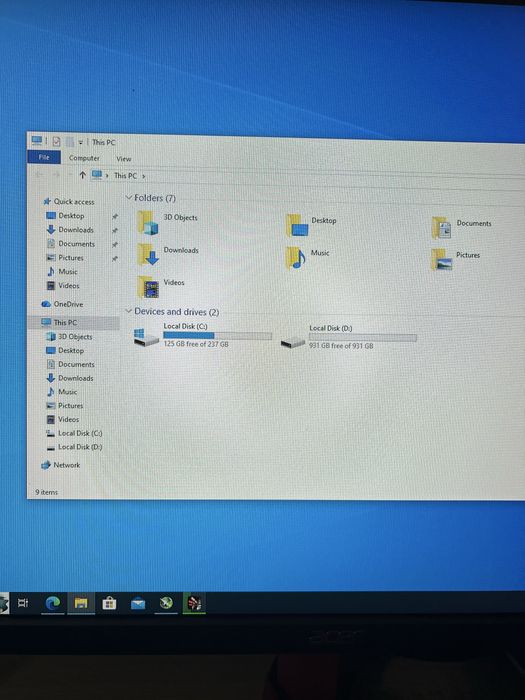Select the Documents folder icon in the main pane

[442, 228]
